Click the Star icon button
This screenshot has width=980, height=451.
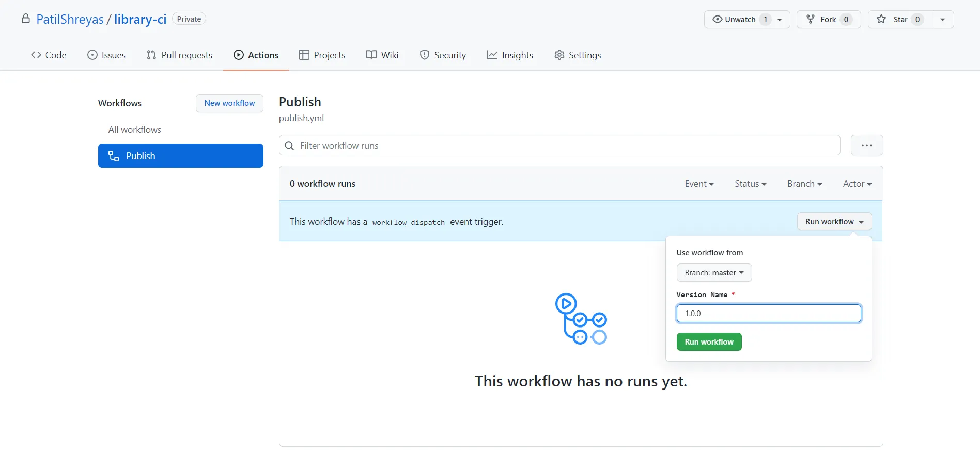point(882,20)
